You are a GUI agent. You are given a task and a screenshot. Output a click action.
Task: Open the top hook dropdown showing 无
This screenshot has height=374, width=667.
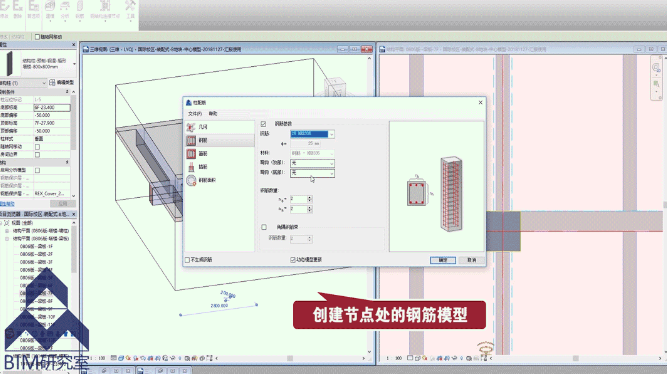(312, 163)
